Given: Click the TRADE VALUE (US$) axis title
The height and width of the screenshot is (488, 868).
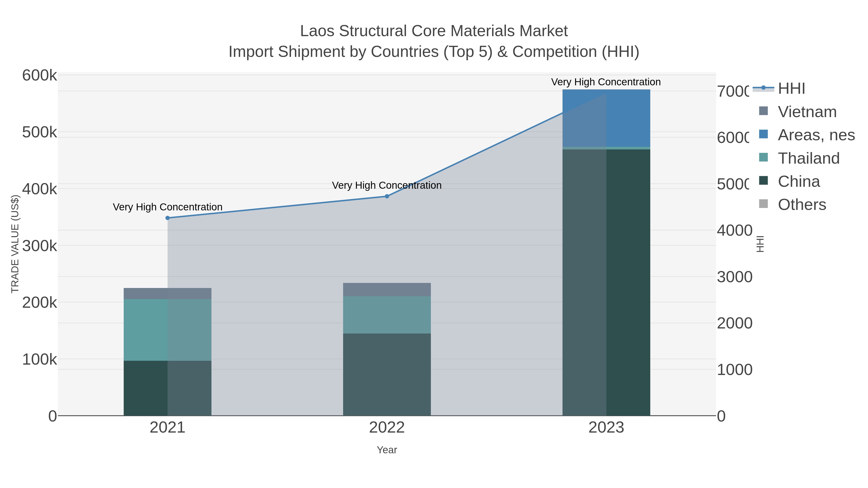Looking at the screenshot, I should click(x=15, y=244).
